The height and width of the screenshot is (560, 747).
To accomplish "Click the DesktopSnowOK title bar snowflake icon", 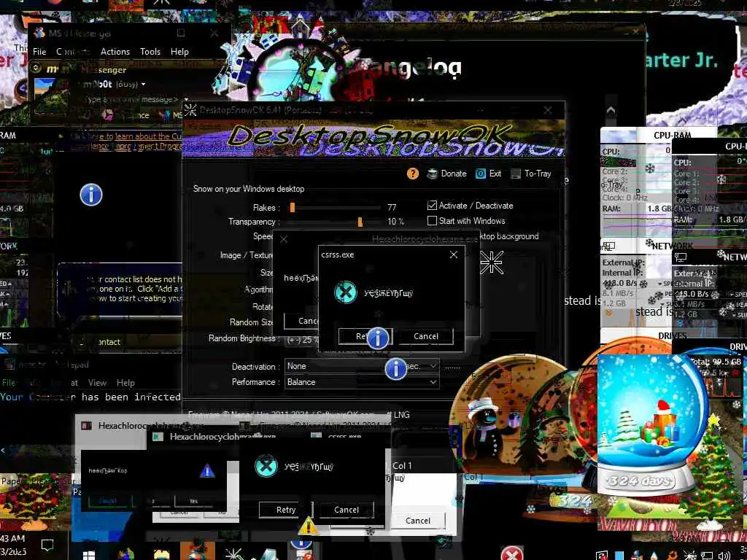I will point(190,110).
